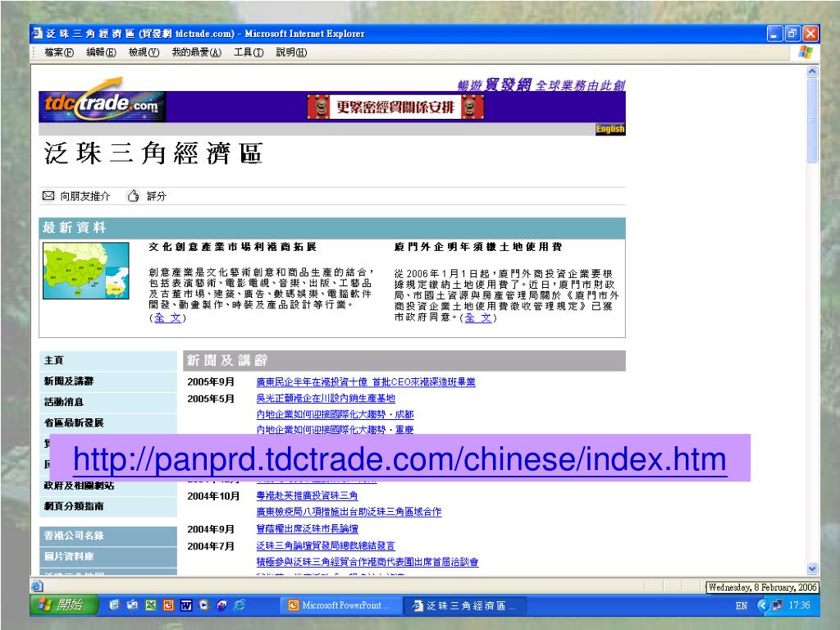The height and width of the screenshot is (630, 840).
Task: Open the 說明(H) help menu
Action: click(x=291, y=52)
